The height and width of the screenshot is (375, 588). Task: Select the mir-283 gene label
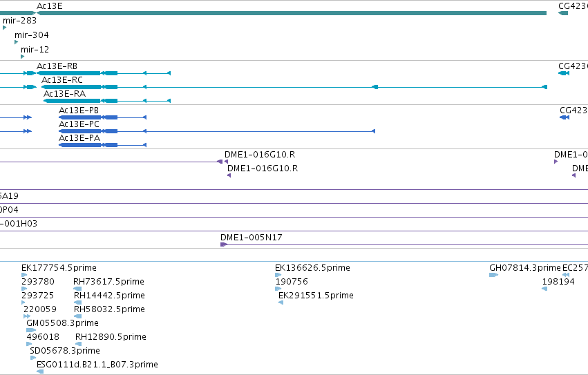[19, 21]
